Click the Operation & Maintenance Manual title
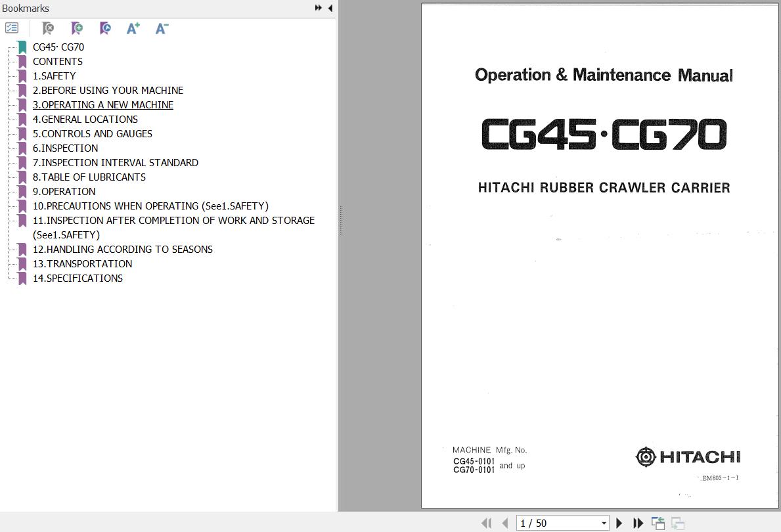 [604, 75]
